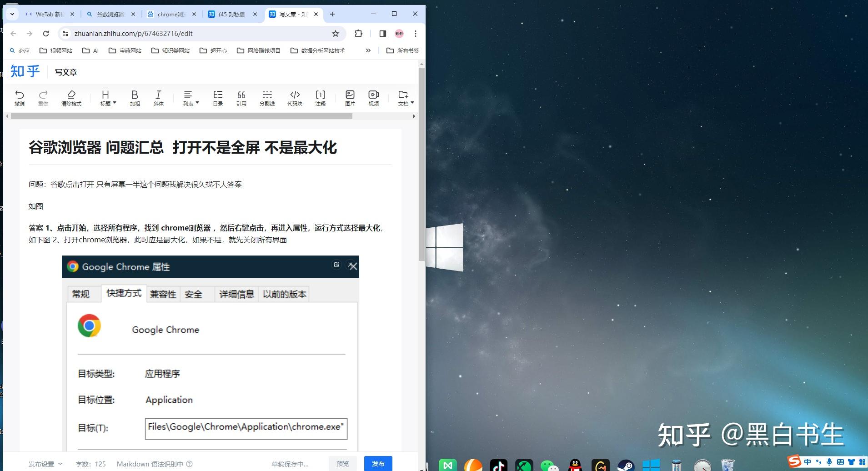Image resolution: width=868 pixels, height=471 pixels.
Task: Click the Markdown help question-mark icon
Action: pos(190,464)
